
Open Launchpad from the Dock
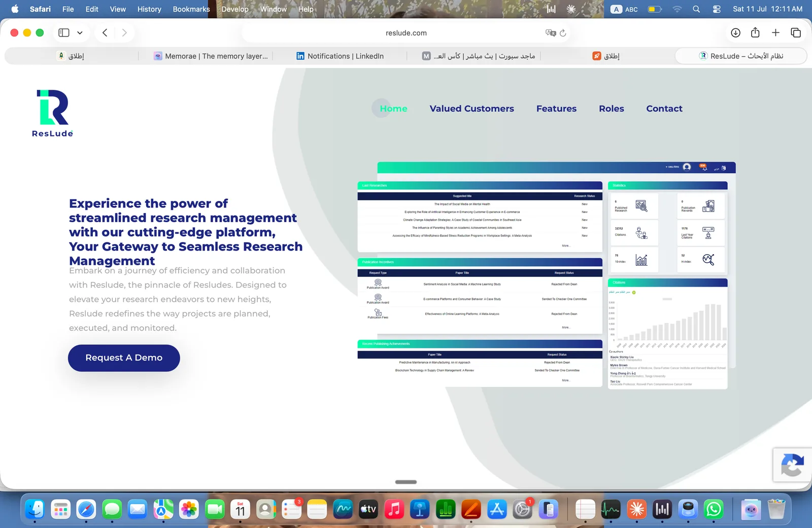tap(60, 509)
